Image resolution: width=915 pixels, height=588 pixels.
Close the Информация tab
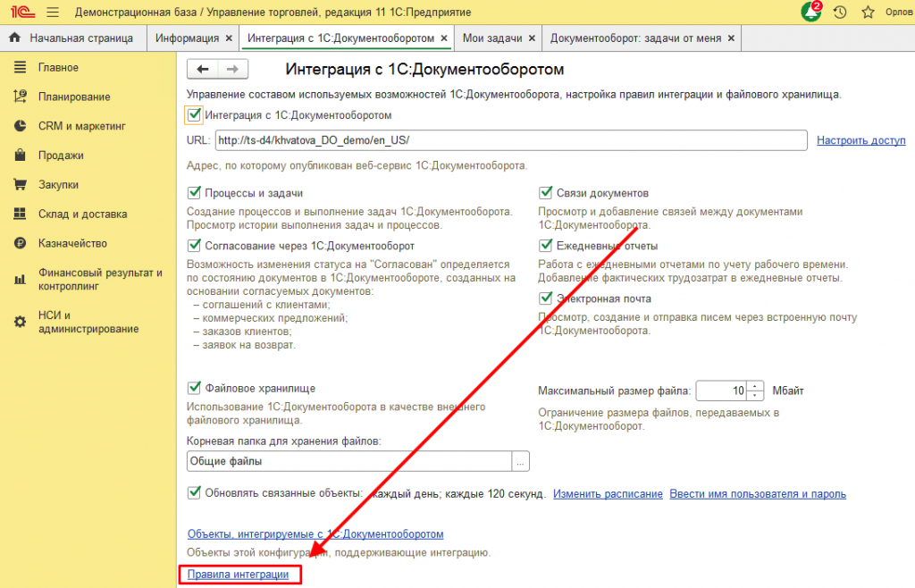(x=229, y=38)
